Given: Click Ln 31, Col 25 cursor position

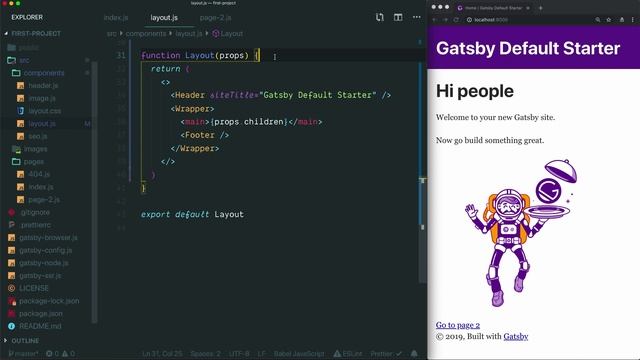Looking at the screenshot, I should [162, 353].
